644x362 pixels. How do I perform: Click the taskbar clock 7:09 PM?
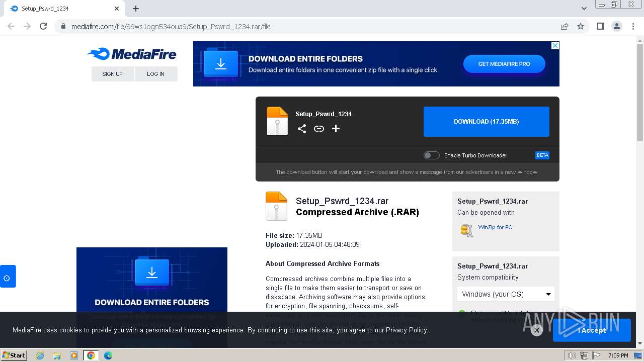pos(618,355)
